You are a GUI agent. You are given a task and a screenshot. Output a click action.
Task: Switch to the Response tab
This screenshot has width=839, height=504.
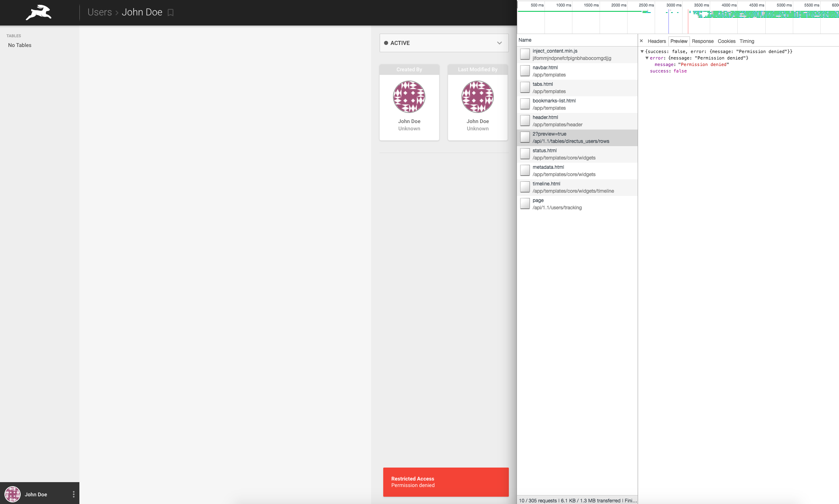[x=702, y=41]
